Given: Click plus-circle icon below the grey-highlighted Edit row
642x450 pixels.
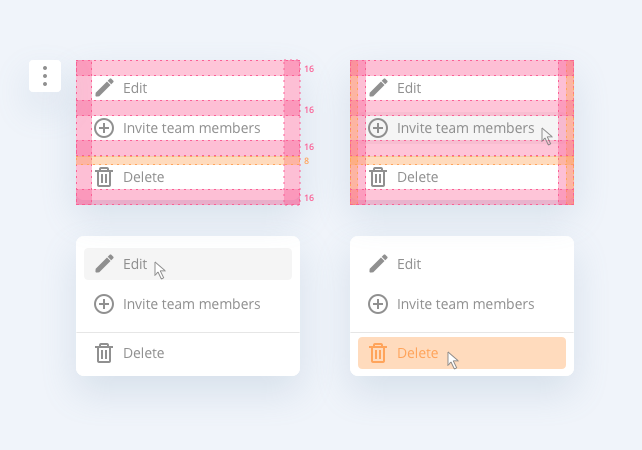Looking at the screenshot, I should [104, 304].
